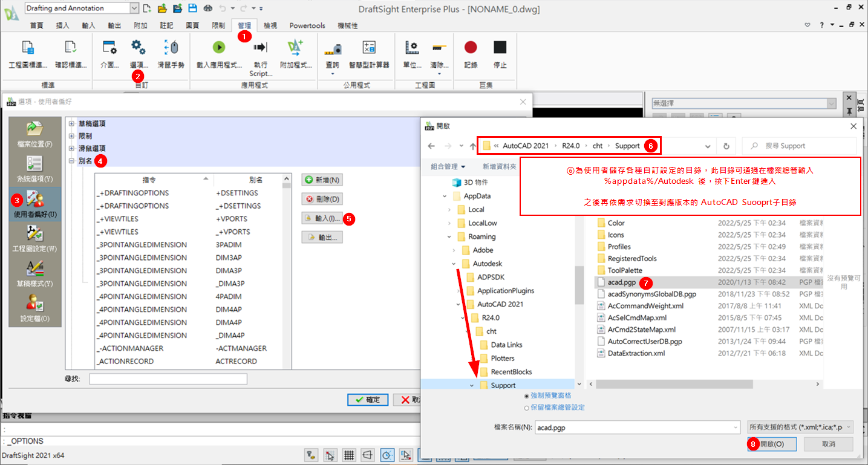Open the 介面 customization tool
Screen dimensions: 868x465
click(109, 48)
